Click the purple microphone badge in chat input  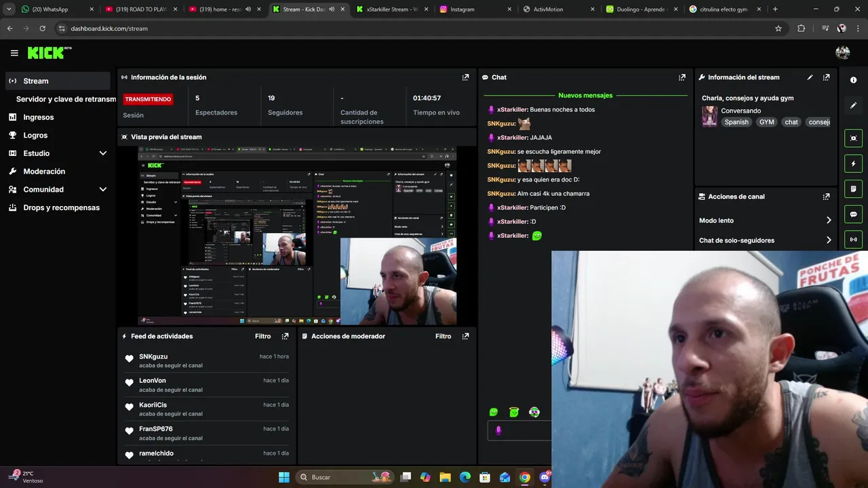point(498,430)
